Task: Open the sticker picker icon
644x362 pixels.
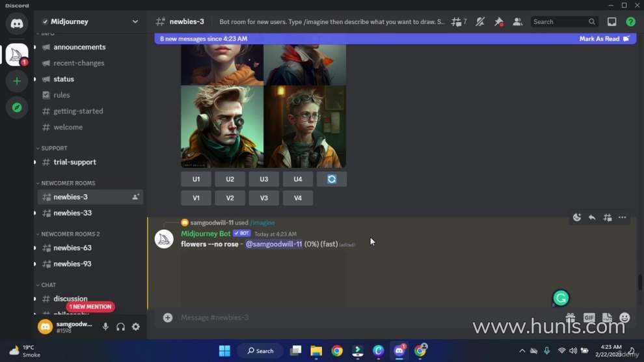Action: point(607,318)
